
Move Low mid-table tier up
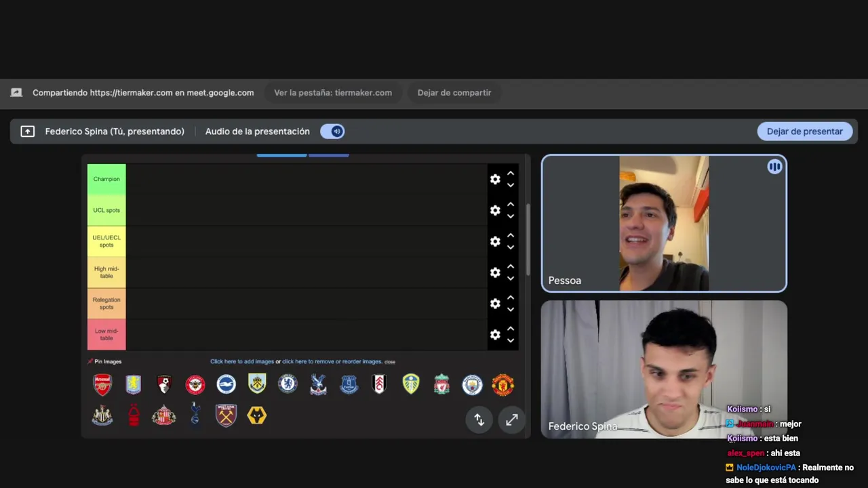click(x=511, y=329)
